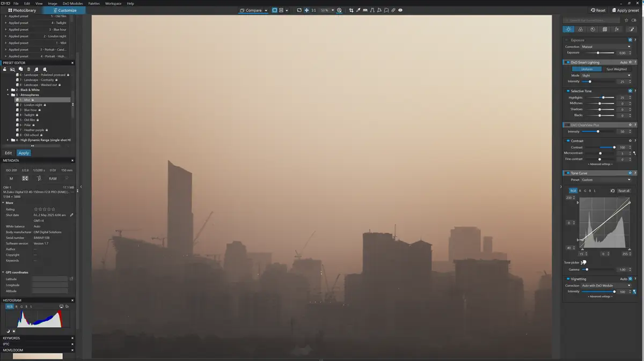Toggle the Contrast correction switch

click(x=568, y=141)
